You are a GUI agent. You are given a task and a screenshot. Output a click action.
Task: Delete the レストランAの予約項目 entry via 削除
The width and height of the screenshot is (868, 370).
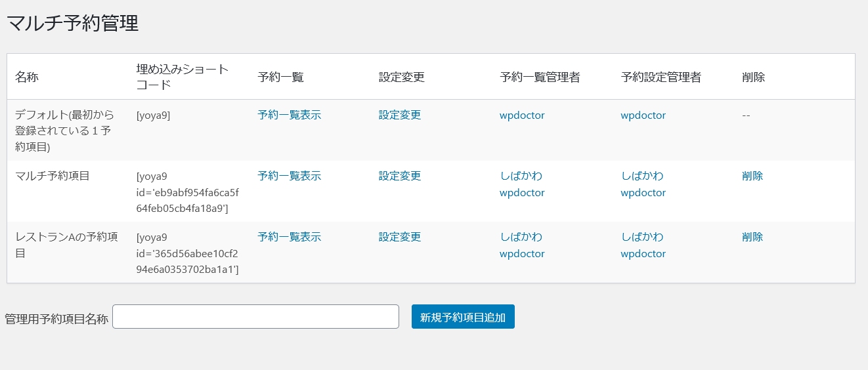[x=752, y=237]
